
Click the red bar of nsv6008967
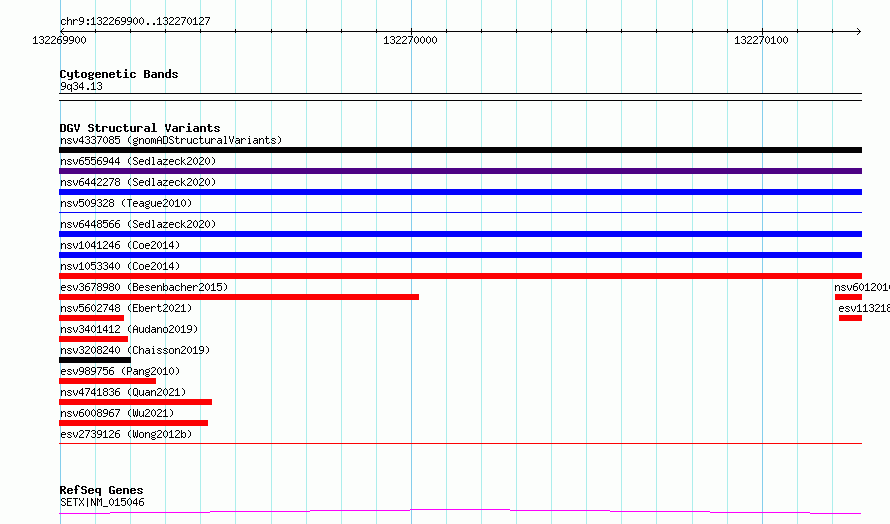click(133, 423)
